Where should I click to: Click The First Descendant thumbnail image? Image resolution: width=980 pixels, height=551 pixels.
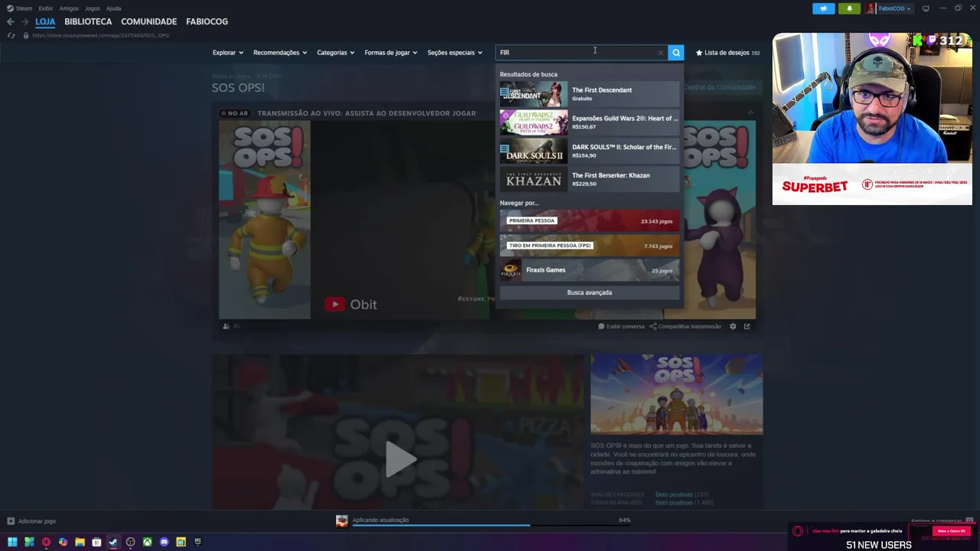click(x=534, y=94)
